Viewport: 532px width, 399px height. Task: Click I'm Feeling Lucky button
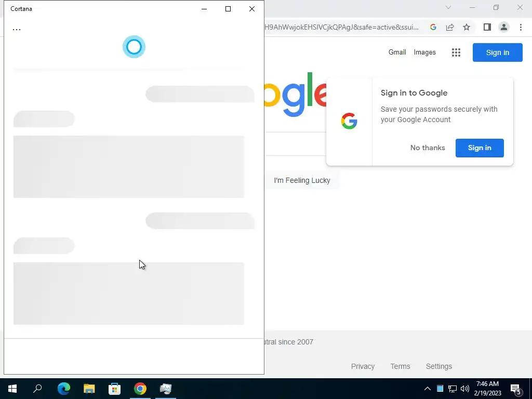coord(302,180)
